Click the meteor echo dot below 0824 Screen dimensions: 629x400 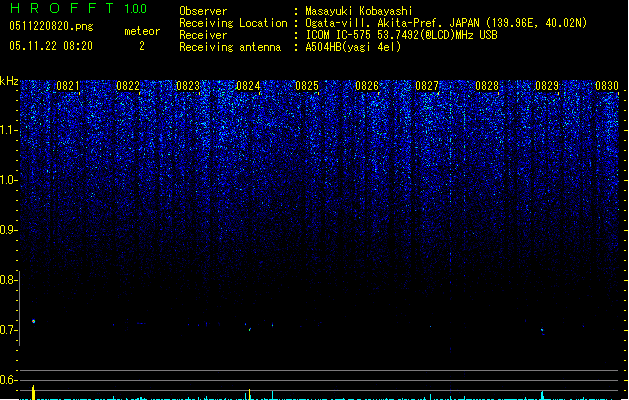pyautogui.click(x=250, y=329)
